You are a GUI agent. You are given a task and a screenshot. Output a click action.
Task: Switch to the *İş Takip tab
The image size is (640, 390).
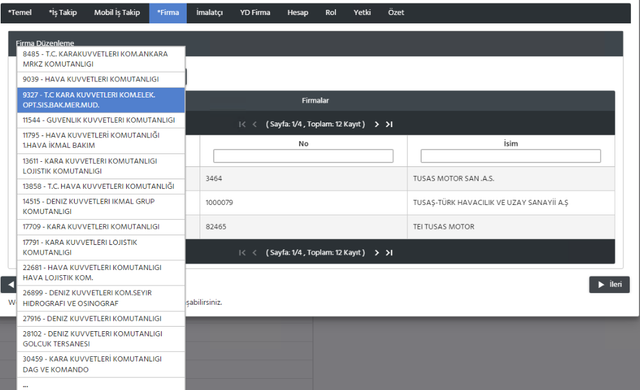[x=63, y=13]
